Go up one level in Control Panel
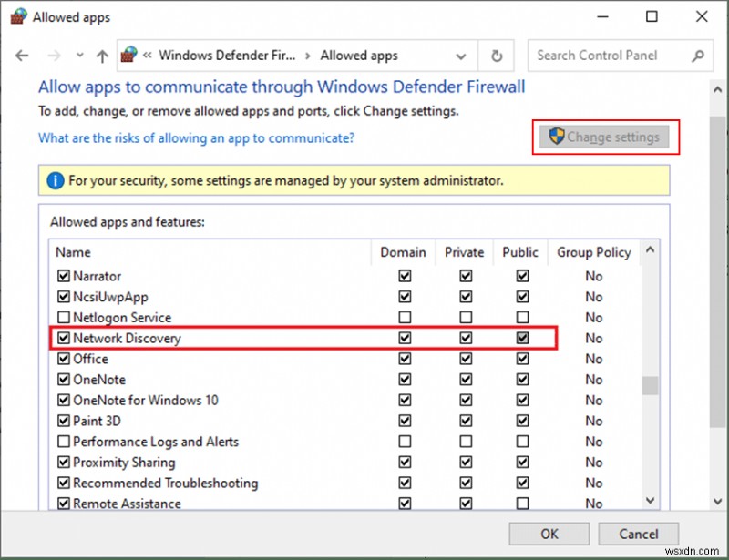 [x=101, y=56]
